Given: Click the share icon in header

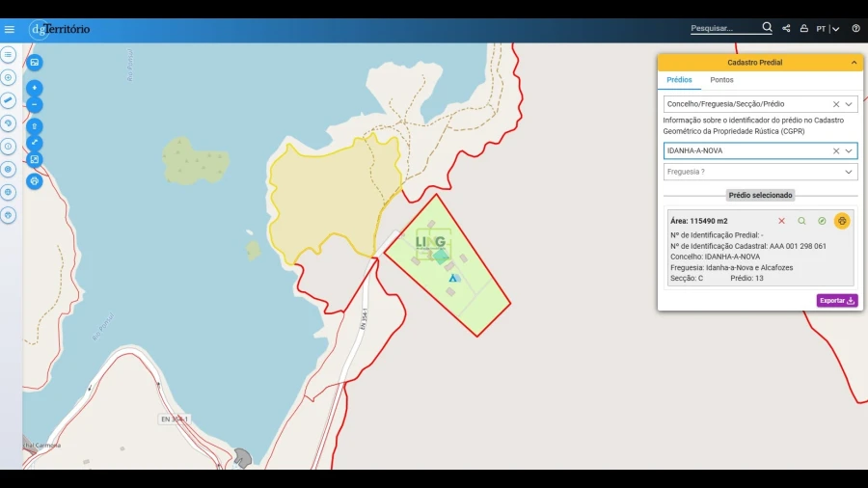Looking at the screenshot, I should coord(786,29).
